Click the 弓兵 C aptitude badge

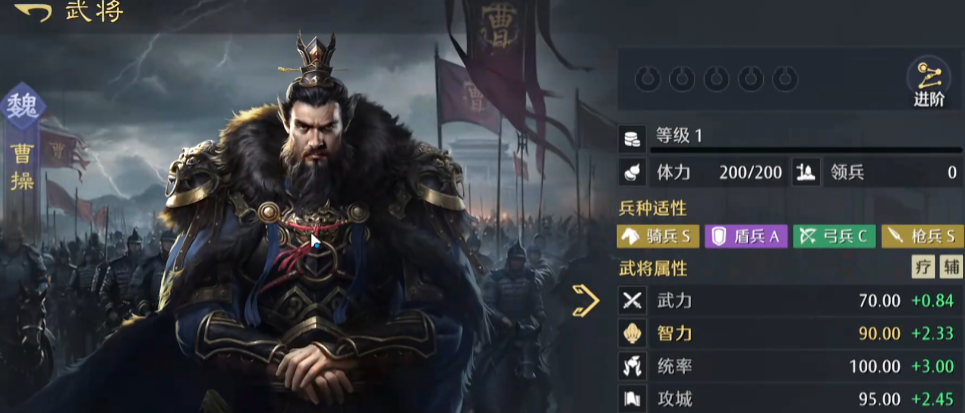(x=834, y=237)
